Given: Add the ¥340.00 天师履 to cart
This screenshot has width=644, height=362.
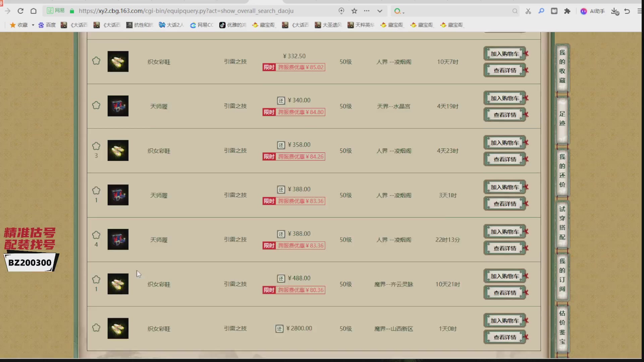Looking at the screenshot, I should 505,98.
